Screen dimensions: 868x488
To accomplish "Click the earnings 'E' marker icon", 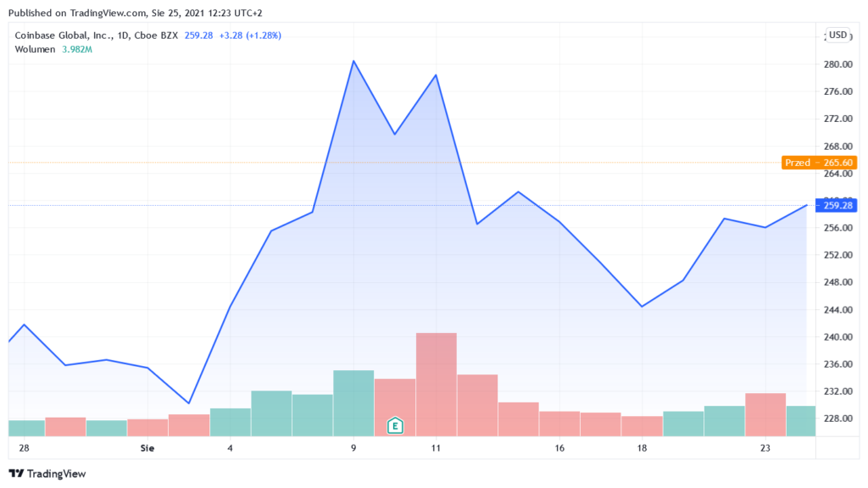I will click(395, 425).
